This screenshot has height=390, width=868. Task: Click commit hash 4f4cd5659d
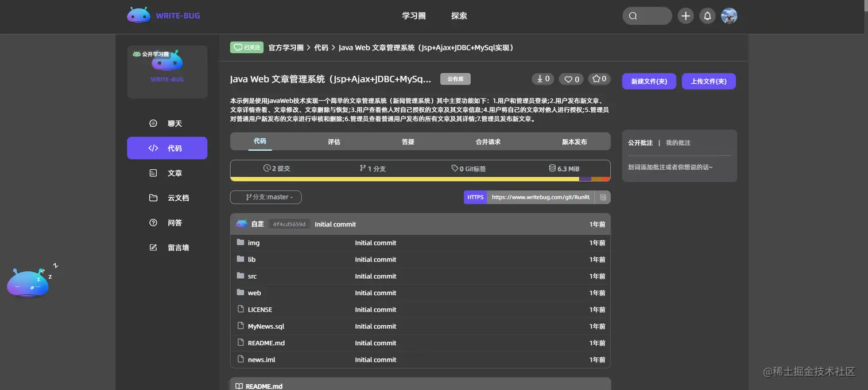(289, 224)
